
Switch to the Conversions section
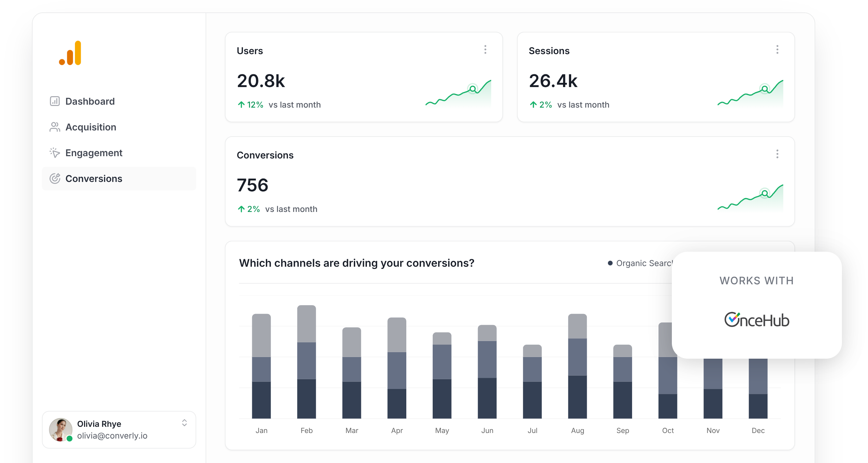[x=94, y=179]
